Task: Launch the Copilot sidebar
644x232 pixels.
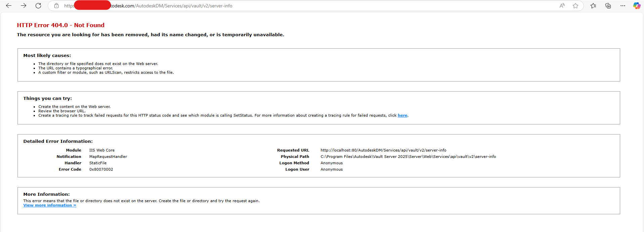Action: pos(637,6)
